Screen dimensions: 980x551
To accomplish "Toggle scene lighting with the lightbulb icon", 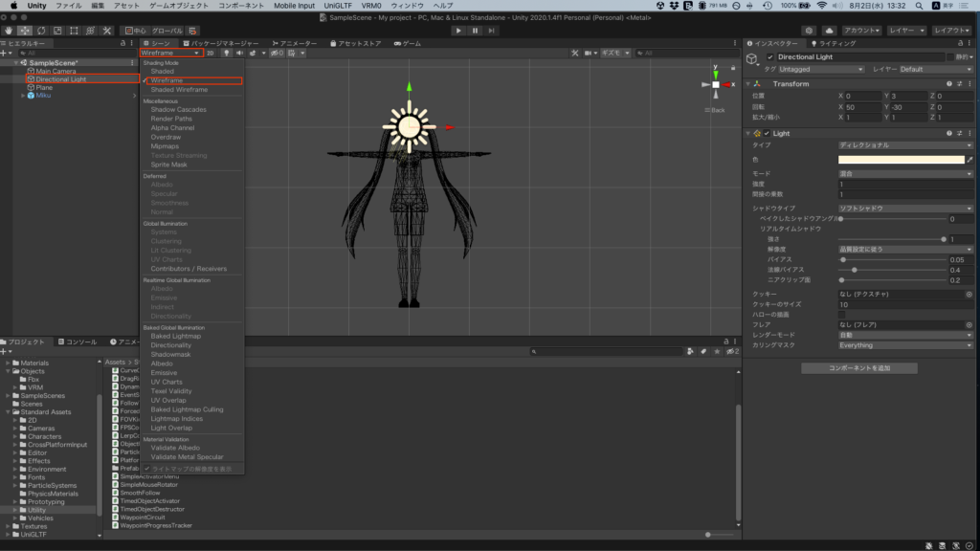I will pyautogui.click(x=227, y=54).
